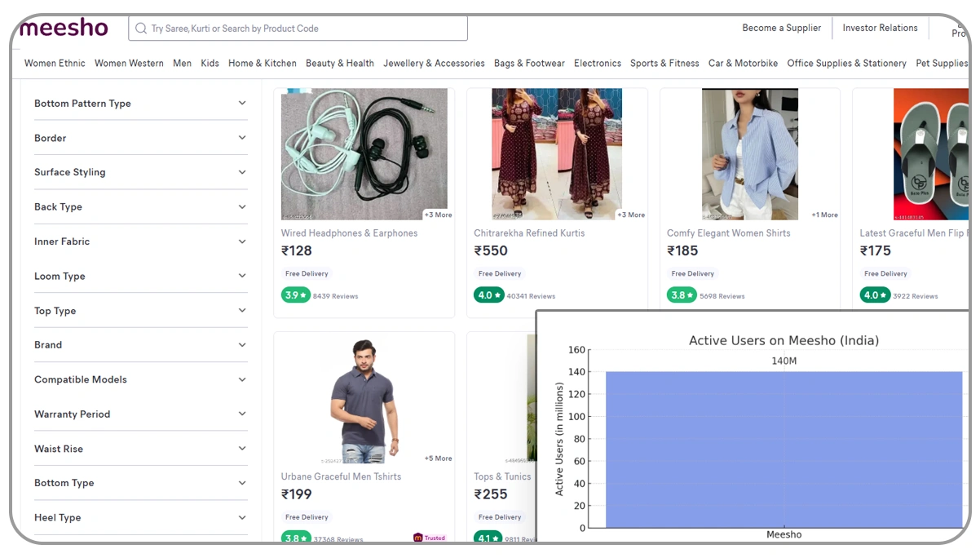Click the 4.0 star badge on Chitrarekha Kurtis
The height and width of the screenshot is (558, 980).
coord(488,294)
